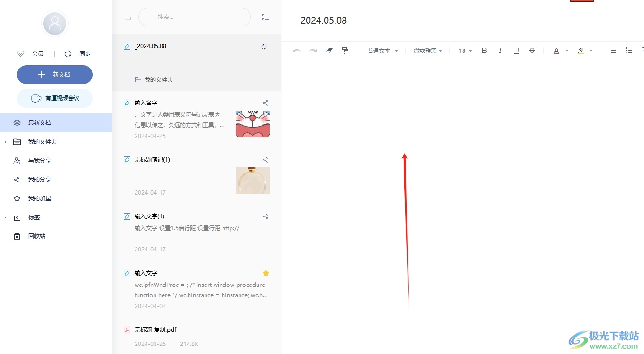Click share icon on 输入名字 note
The image size is (644, 354).
click(266, 103)
